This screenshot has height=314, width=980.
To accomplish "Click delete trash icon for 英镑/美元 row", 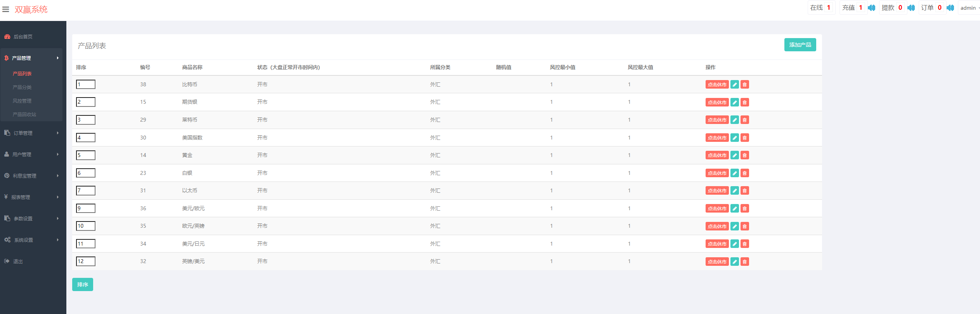I will pyautogui.click(x=744, y=262).
